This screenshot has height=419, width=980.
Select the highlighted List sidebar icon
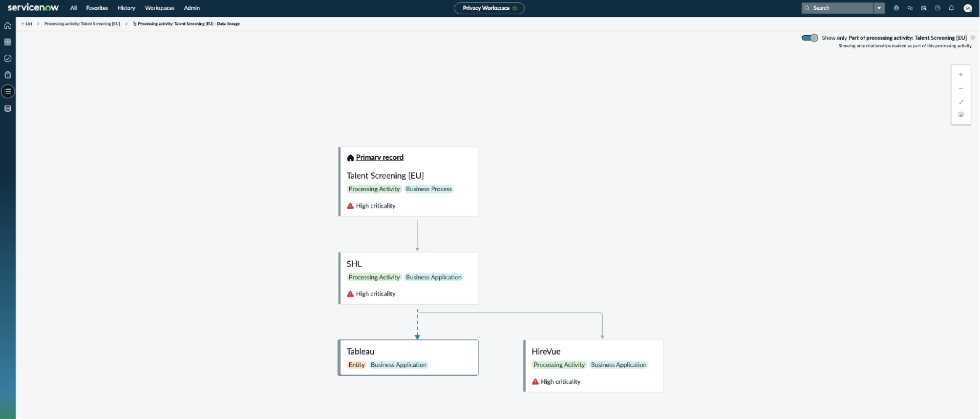tap(8, 91)
